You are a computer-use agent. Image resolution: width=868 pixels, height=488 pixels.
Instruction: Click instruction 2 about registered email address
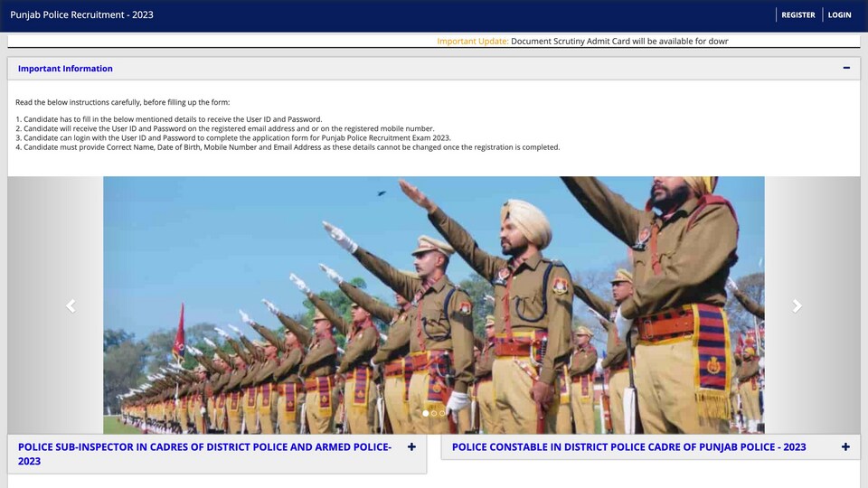[225, 128]
